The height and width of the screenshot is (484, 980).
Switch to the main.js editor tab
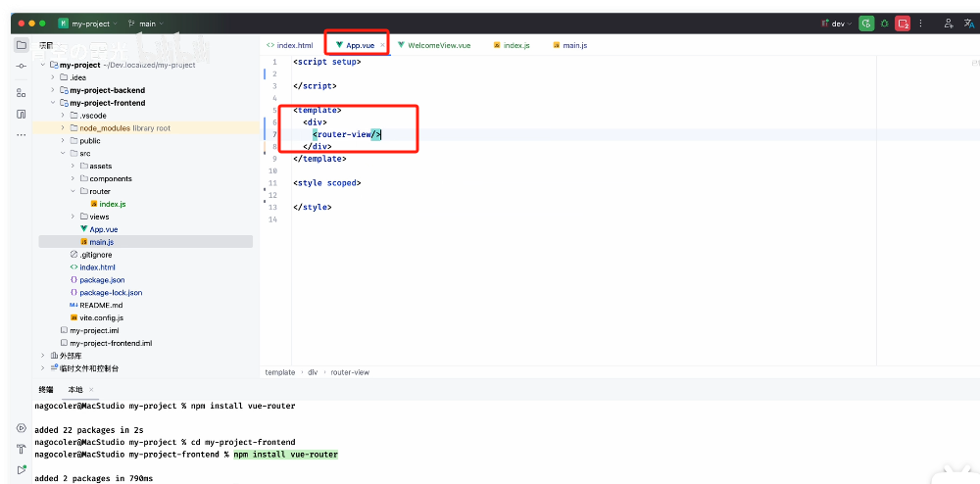click(569, 46)
